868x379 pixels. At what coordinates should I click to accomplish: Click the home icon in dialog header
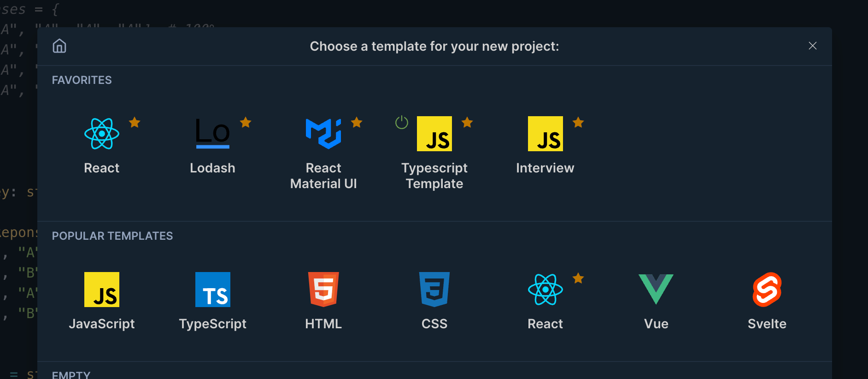(x=59, y=46)
